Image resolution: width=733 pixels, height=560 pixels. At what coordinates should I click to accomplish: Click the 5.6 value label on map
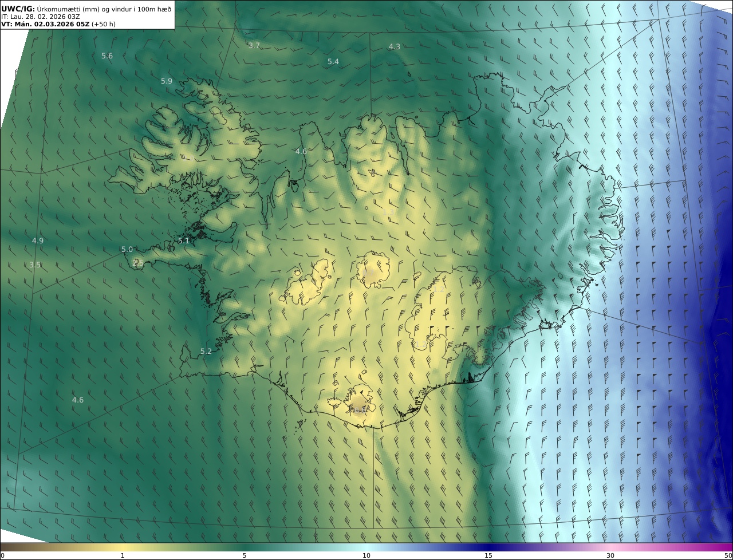[107, 56]
